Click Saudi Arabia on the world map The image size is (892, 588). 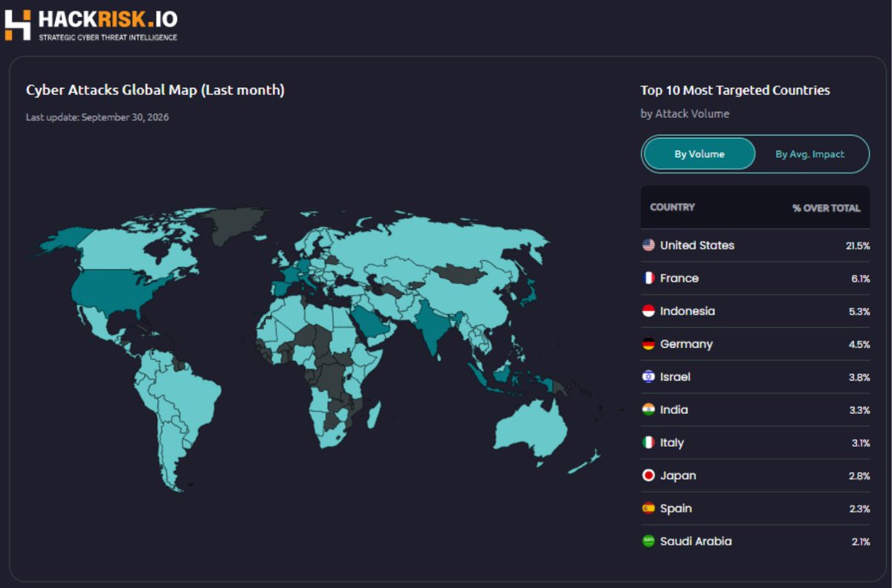click(369, 320)
